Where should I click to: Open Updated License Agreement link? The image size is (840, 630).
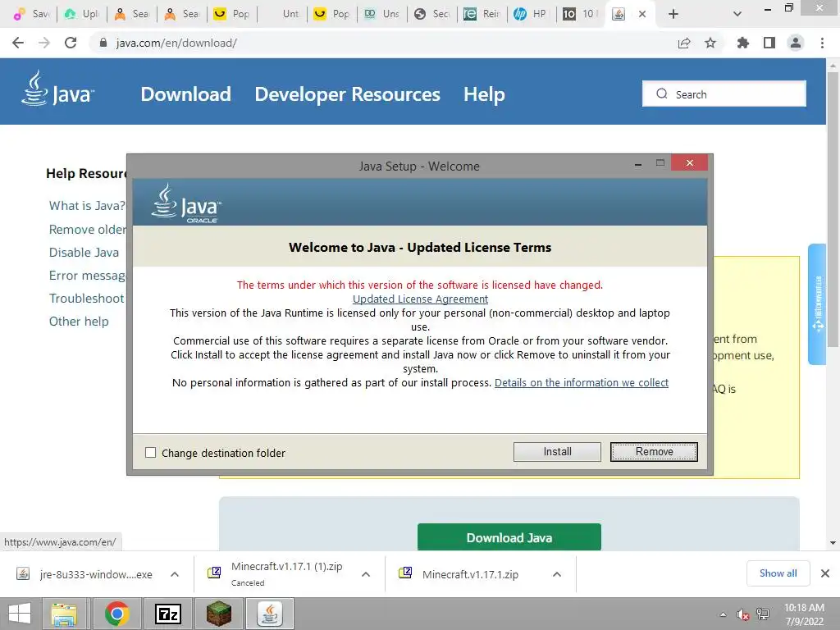(420, 299)
